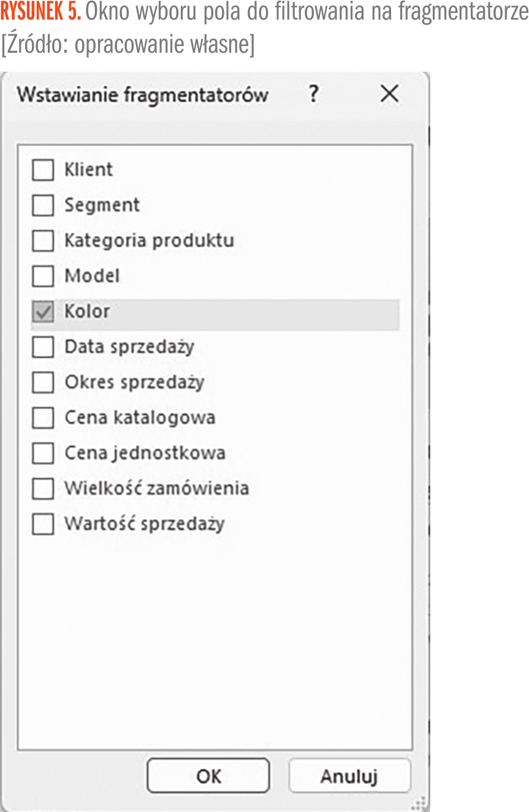Click the Anuluj button
529x812 pixels.
coord(349,776)
